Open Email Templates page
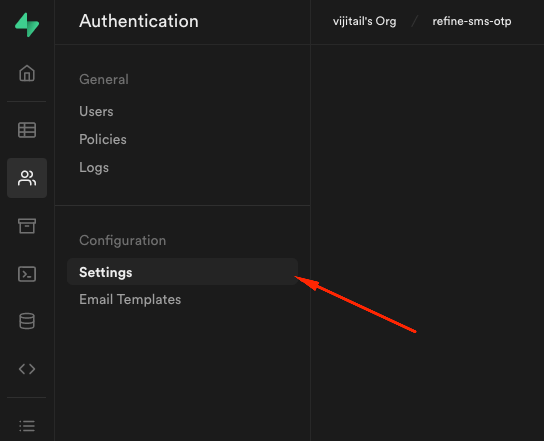 coord(130,299)
